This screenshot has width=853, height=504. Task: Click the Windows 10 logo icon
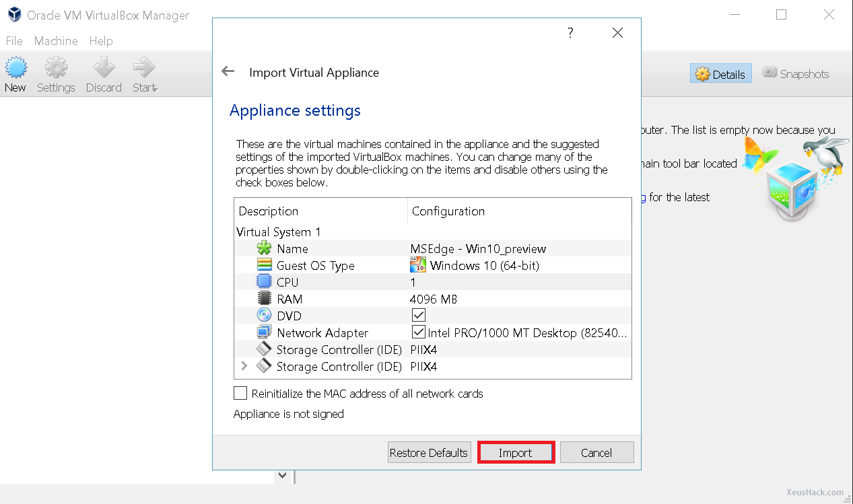pyautogui.click(x=417, y=264)
